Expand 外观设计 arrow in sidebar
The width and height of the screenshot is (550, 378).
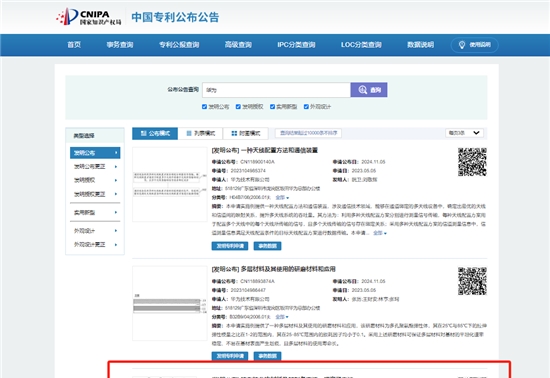[116, 231]
